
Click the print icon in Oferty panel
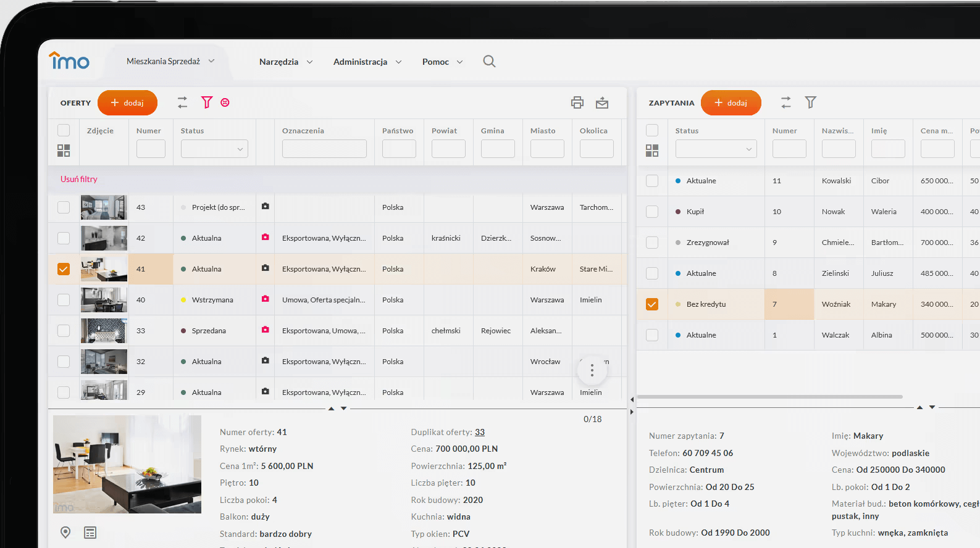(577, 102)
